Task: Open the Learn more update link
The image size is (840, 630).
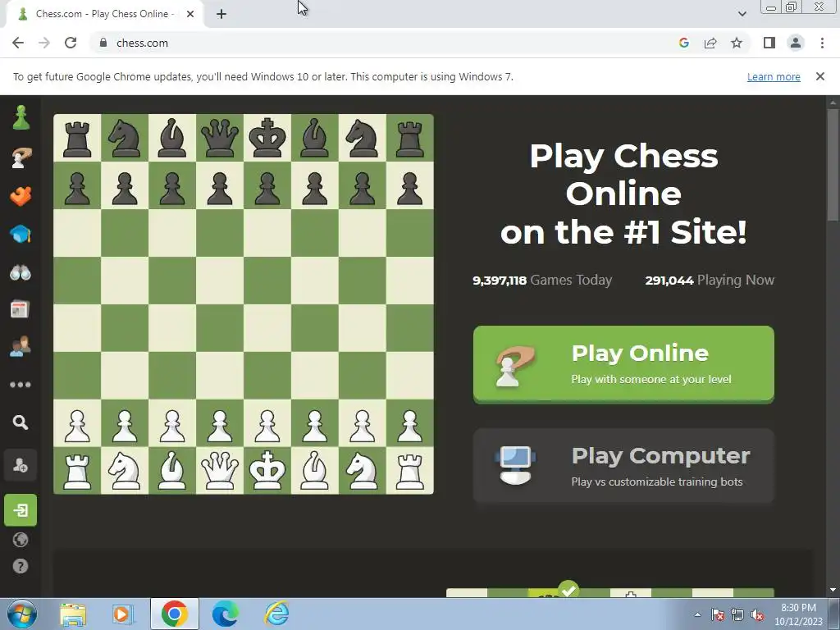Action: (774, 76)
